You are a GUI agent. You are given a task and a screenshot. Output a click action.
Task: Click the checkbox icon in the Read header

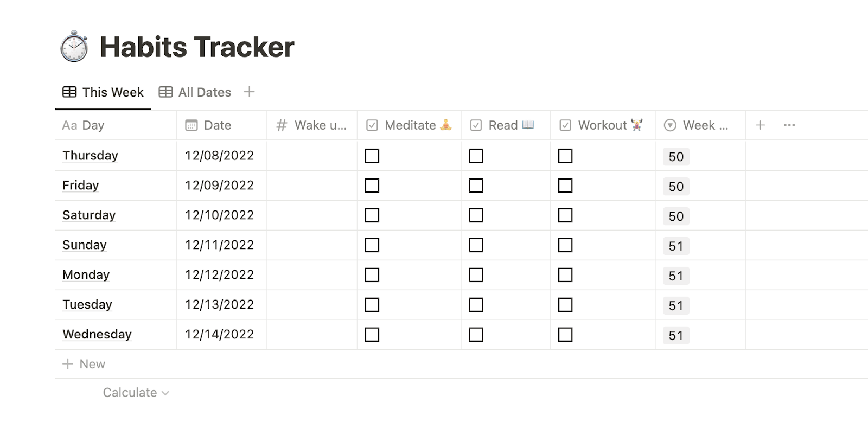[475, 125]
